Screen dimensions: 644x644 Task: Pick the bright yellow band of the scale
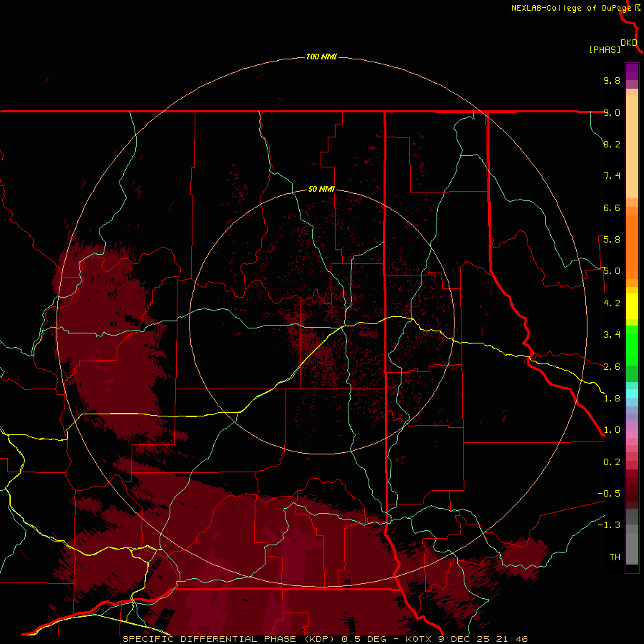pos(632,306)
